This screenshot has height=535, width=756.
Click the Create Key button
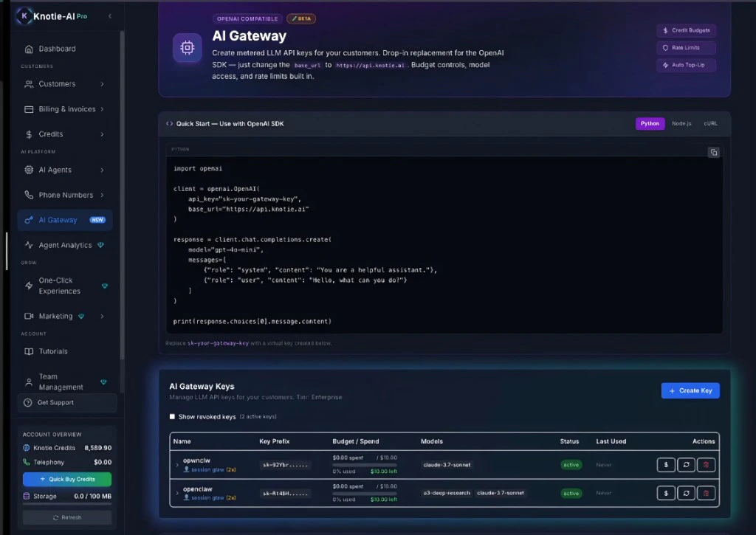[x=690, y=390]
